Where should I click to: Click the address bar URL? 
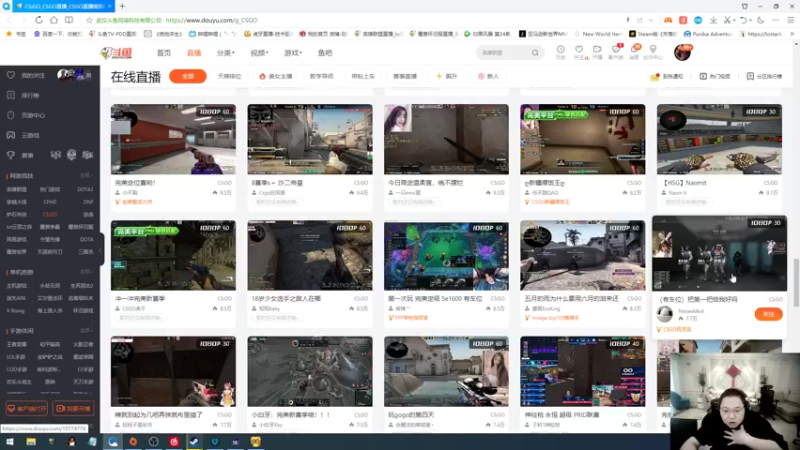211,20
